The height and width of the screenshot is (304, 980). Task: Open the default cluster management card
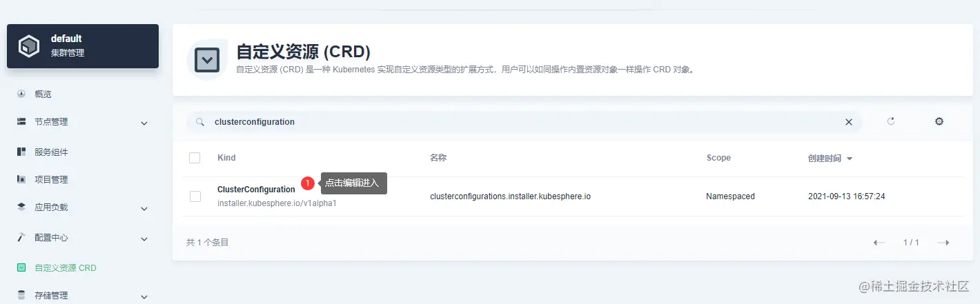[83, 46]
